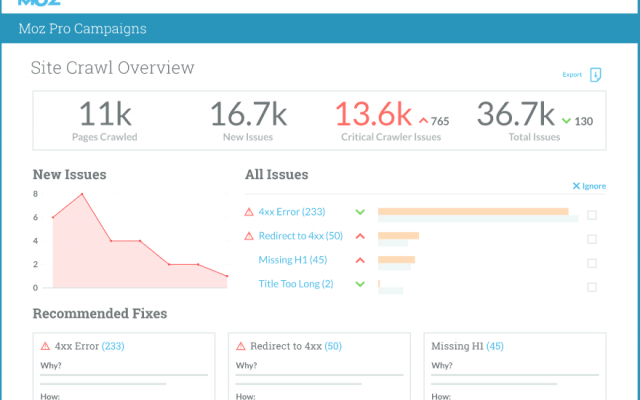Click the red up chevron for Missing H1 row
640x400 pixels.
(x=360, y=260)
